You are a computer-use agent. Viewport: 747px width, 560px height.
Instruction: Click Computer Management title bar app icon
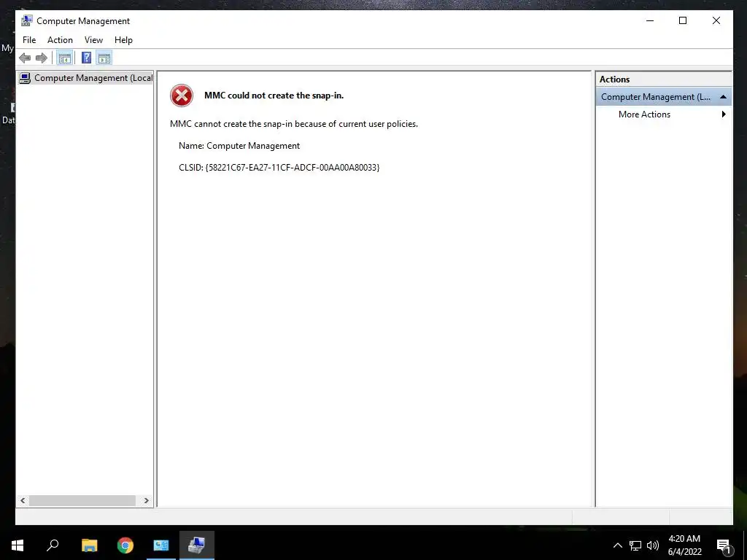(27, 20)
